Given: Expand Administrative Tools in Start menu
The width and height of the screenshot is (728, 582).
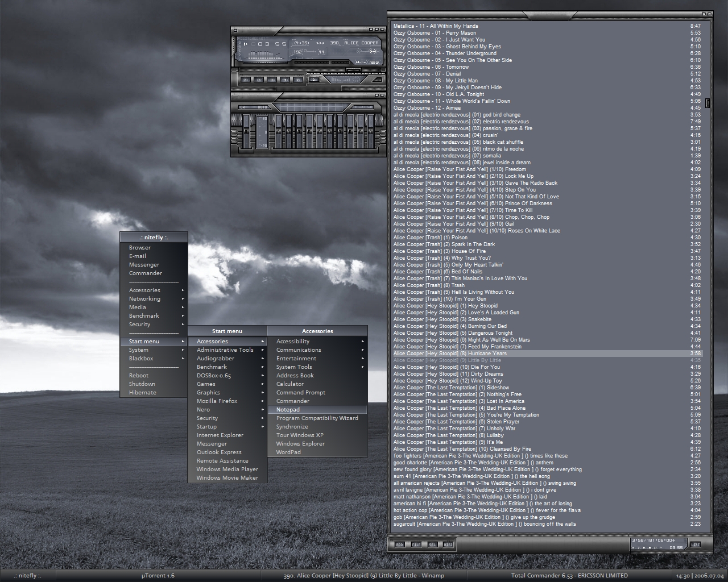Looking at the screenshot, I should (x=227, y=350).
